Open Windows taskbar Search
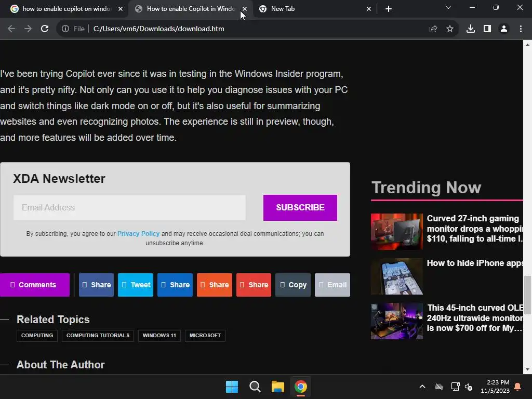532x399 pixels. (x=255, y=387)
